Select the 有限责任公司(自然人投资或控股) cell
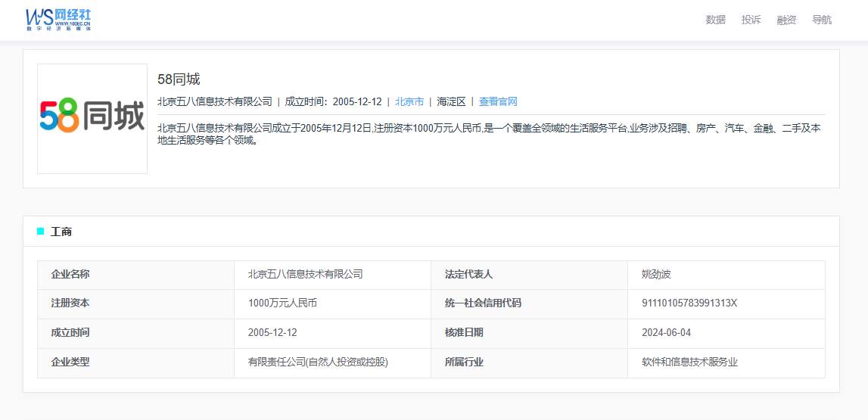 [333, 363]
